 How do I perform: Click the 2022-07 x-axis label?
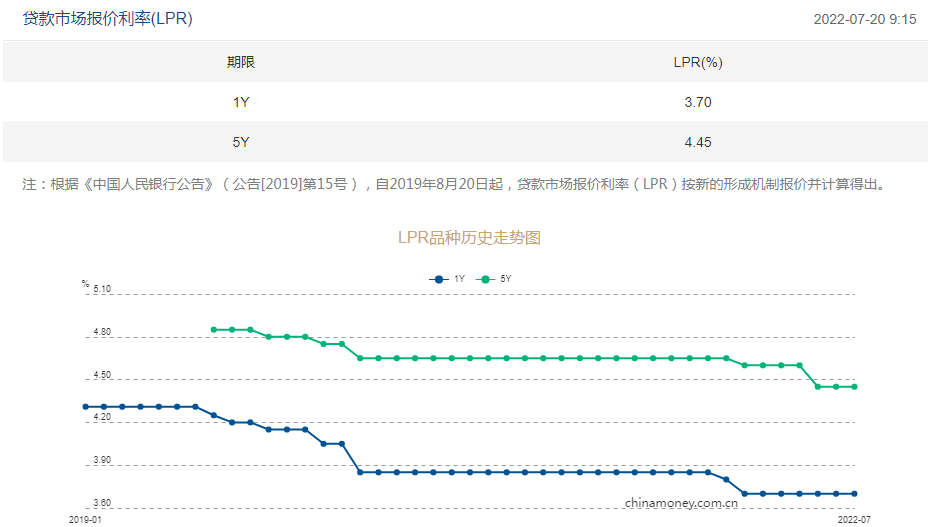click(x=854, y=520)
